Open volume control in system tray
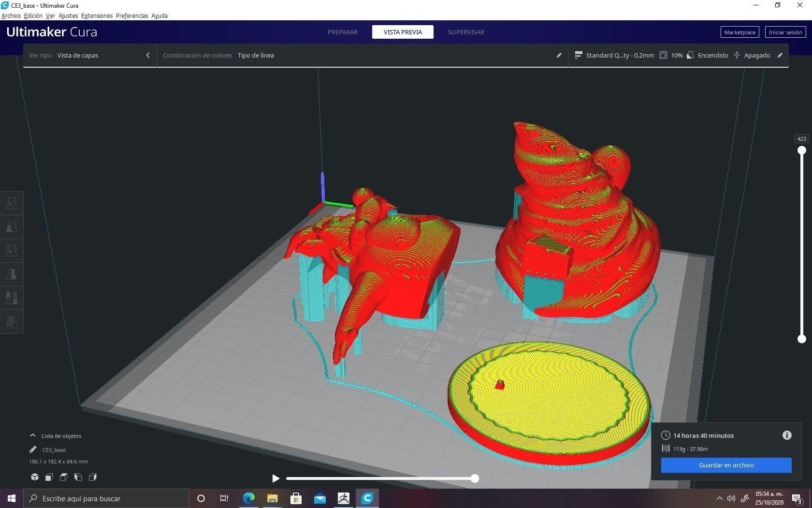This screenshot has width=812, height=508. [x=731, y=498]
